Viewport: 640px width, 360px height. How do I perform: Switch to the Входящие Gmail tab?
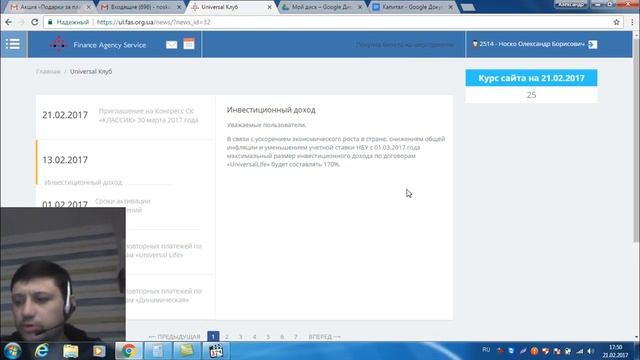coord(142,7)
